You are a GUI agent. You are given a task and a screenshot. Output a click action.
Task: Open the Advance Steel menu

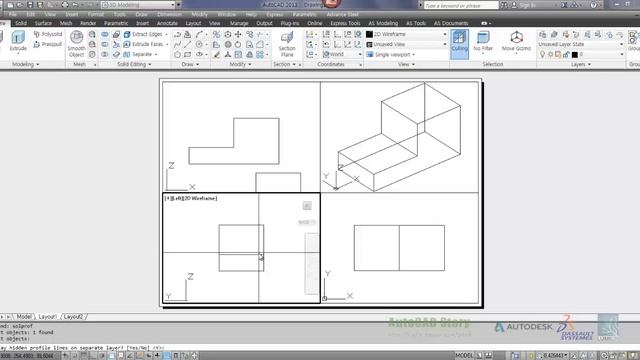pyautogui.click(x=342, y=14)
